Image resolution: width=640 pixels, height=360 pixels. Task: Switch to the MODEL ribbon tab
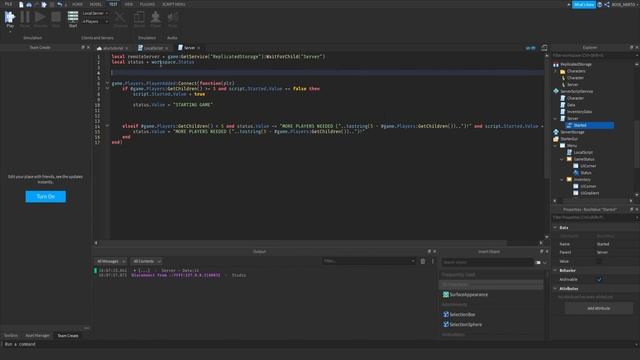click(x=96, y=4)
